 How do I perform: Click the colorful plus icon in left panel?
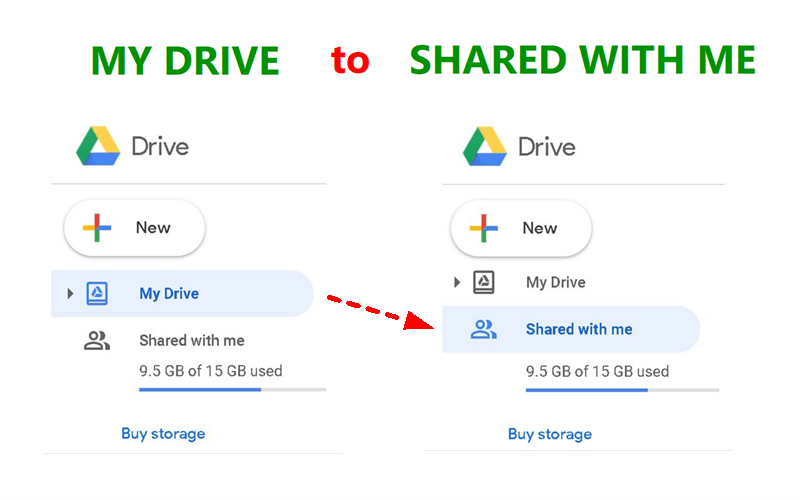pos(97,228)
